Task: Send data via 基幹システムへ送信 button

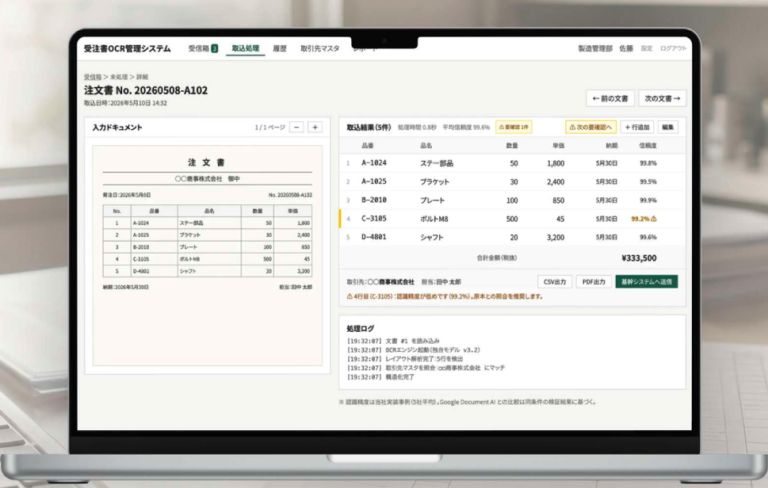Action: [x=647, y=282]
